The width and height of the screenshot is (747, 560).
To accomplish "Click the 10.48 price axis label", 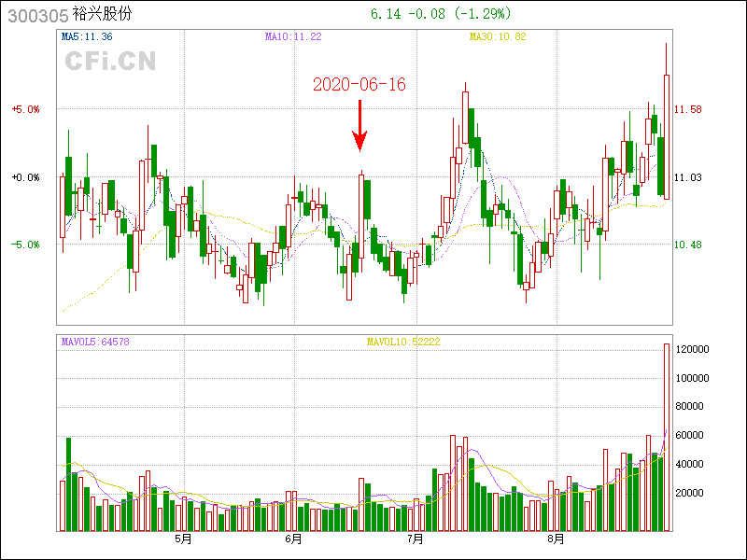I will point(688,245).
